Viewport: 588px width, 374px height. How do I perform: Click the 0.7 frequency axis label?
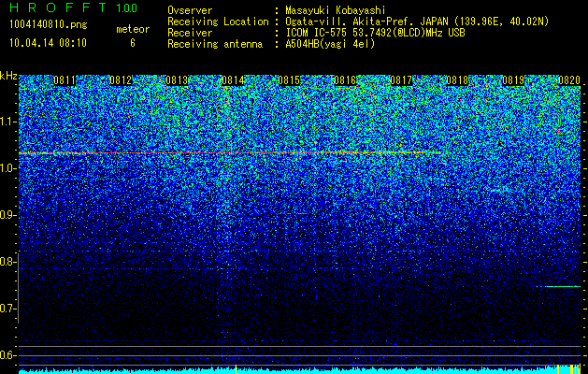(7, 309)
